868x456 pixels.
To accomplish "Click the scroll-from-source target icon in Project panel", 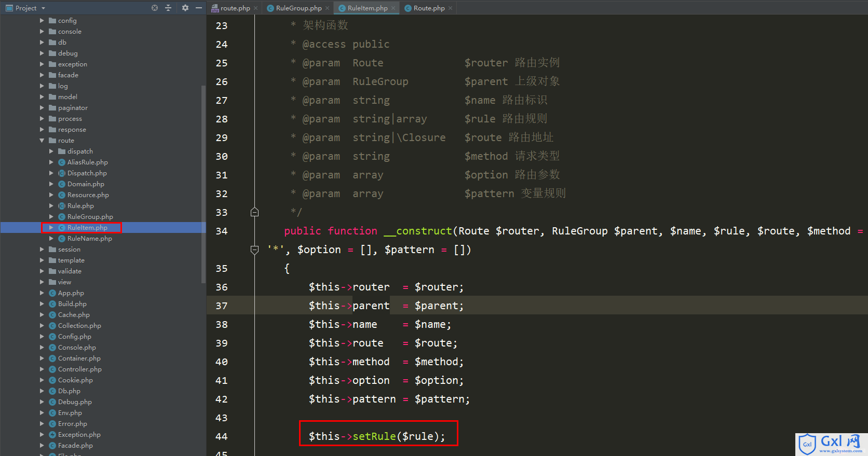I will pyautogui.click(x=155, y=8).
